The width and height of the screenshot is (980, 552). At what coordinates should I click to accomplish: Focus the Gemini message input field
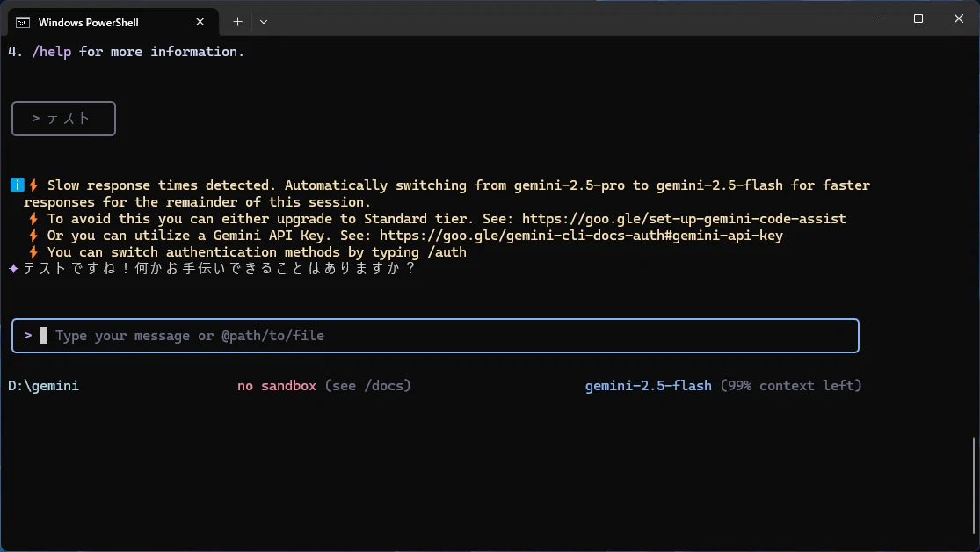point(435,336)
